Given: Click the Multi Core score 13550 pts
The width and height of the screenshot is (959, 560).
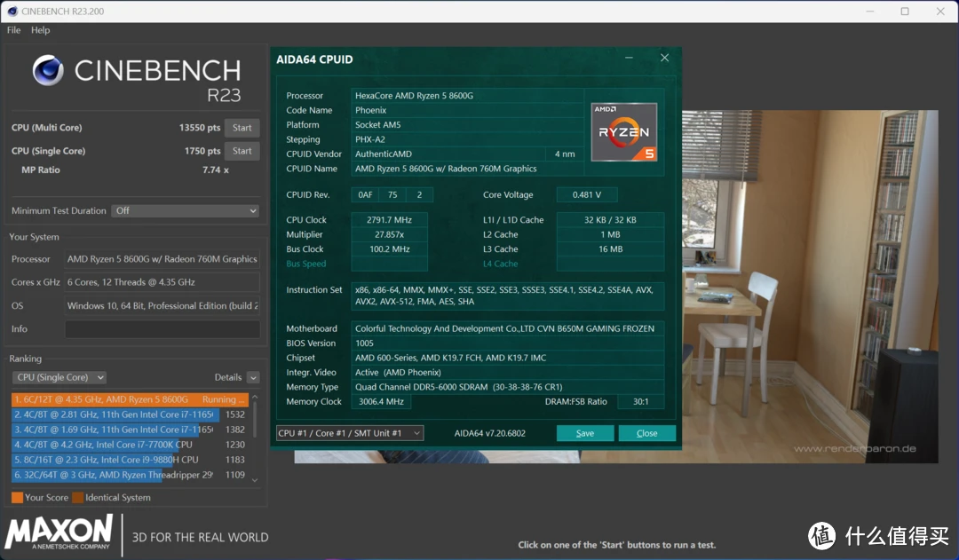Looking at the screenshot, I should [200, 128].
